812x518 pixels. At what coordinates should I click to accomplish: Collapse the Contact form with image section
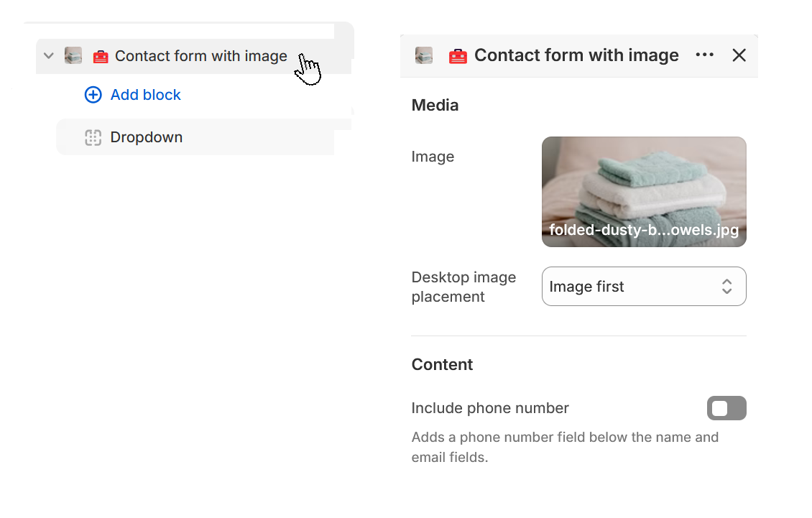(48, 55)
